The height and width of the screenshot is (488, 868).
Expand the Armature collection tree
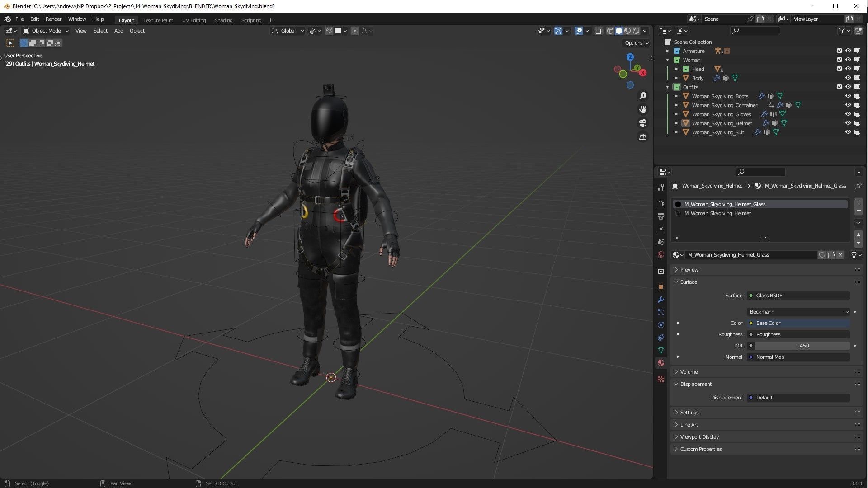[x=668, y=51]
